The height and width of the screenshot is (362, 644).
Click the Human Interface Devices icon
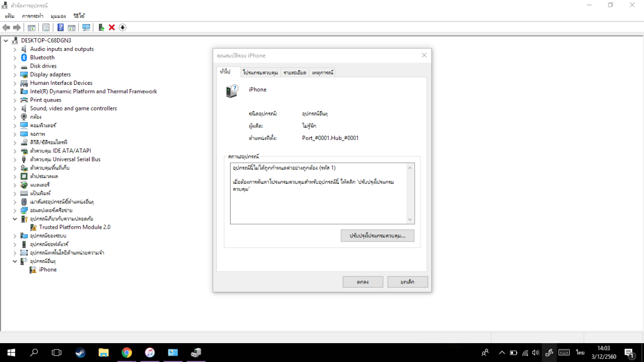tap(24, 83)
